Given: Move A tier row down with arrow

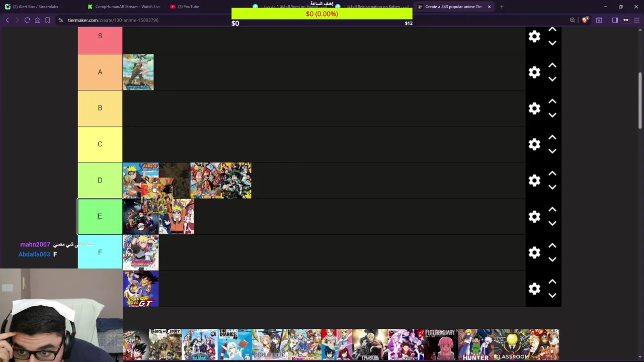Looking at the screenshot, I should tap(552, 79).
